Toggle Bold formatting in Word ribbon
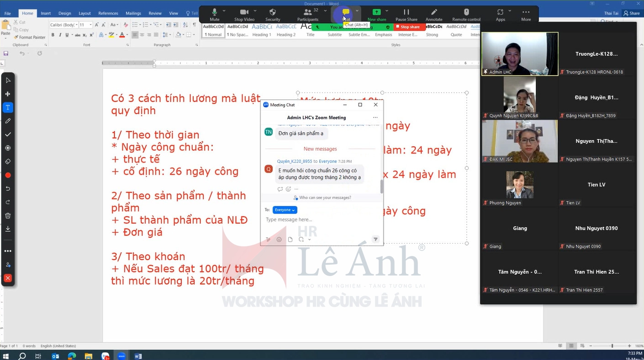Viewport: 644px width, 360px height. 53,35
